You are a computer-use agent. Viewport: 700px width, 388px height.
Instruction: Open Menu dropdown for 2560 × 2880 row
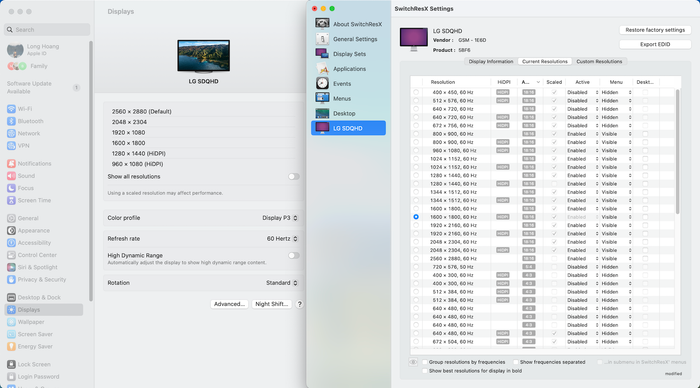(x=616, y=259)
